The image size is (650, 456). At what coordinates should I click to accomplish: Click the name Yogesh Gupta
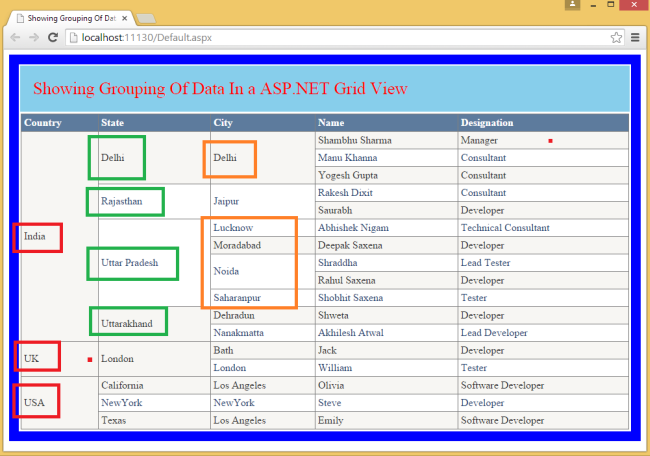pyautogui.click(x=348, y=175)
